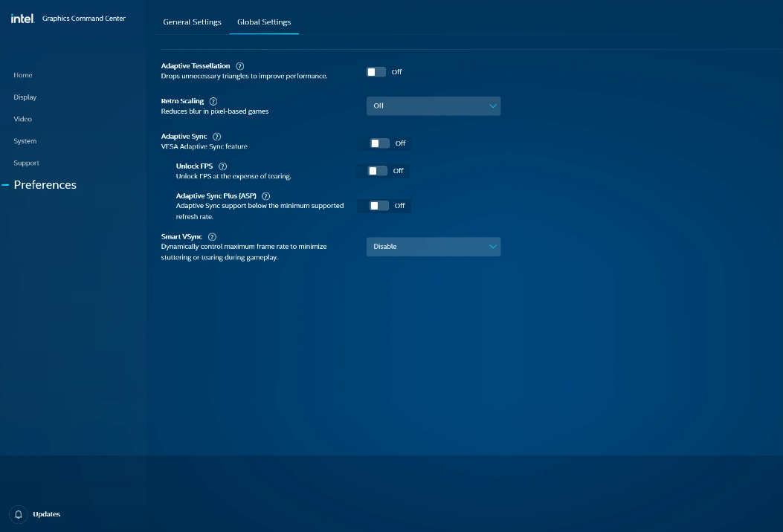Open the Smart VSync dropdown
783x532 pixels.
(x=434, y=247)
